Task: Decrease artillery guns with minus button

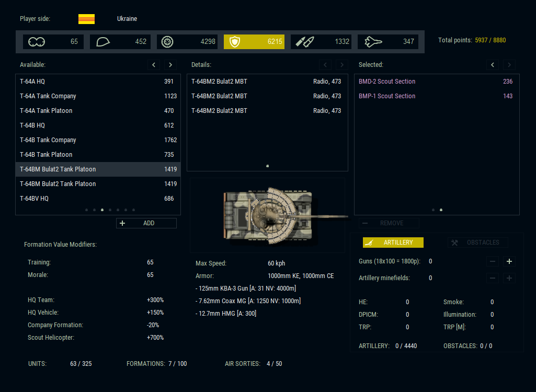Action: pos(493,261)
